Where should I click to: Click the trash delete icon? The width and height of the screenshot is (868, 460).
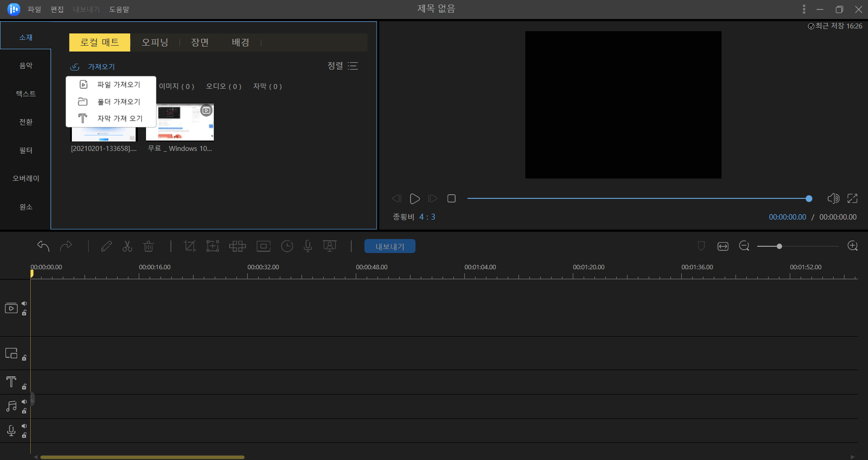pyautogui.click(x=149, y=246)
